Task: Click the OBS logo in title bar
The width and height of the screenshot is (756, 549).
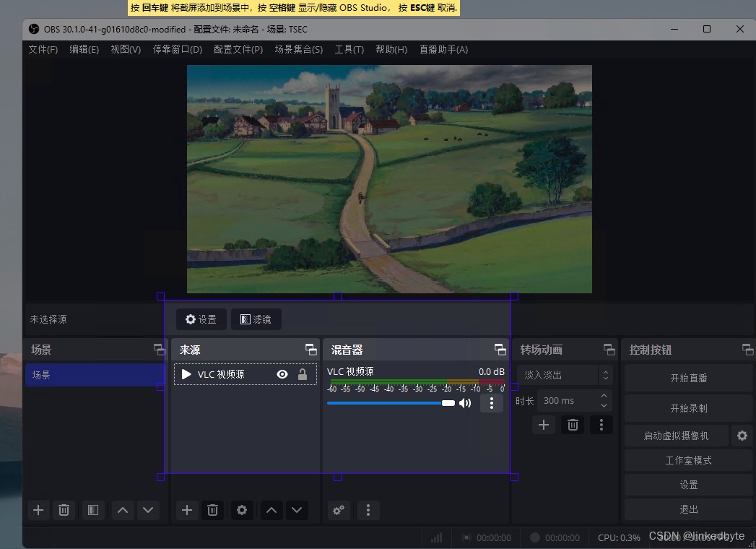Action: pos(34,30)
